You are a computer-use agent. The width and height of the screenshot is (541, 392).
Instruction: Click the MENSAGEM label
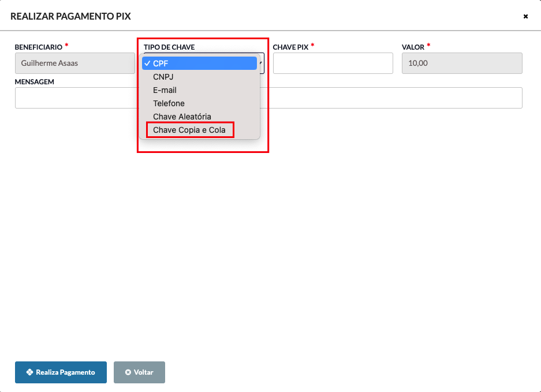coord(35,82)
